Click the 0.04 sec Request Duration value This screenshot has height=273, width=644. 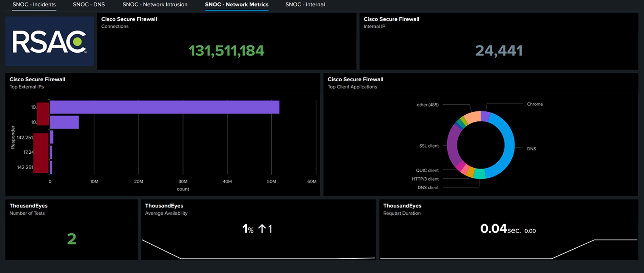501,229
